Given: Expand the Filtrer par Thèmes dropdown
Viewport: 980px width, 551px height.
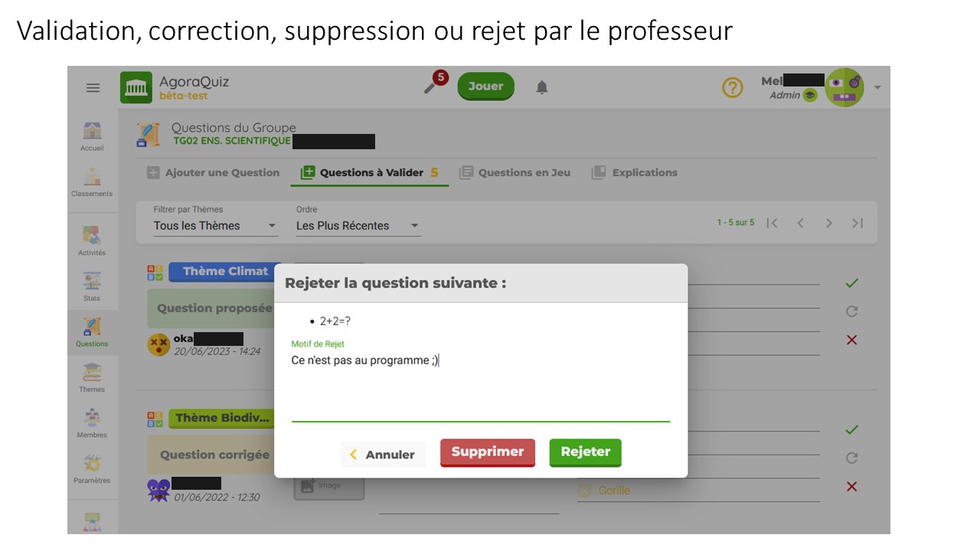Looking at the screenshot, I should pyautogui.click(x=215, y=226).
